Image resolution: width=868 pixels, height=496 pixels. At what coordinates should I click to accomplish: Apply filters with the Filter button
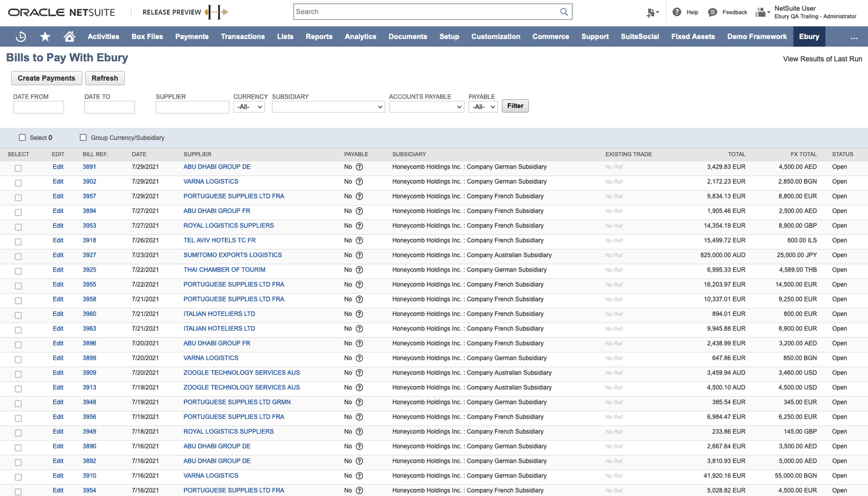pos(515,106)
